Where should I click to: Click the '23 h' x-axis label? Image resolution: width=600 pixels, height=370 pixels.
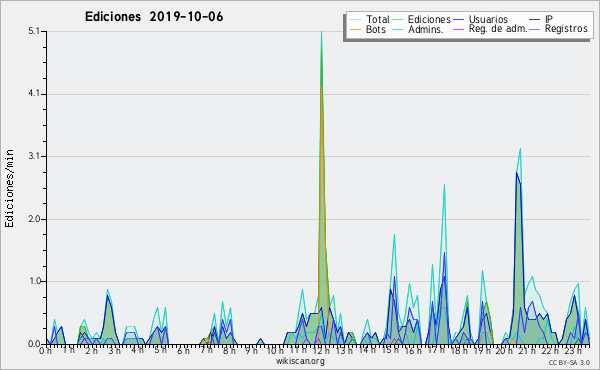(x=574, y=351)
